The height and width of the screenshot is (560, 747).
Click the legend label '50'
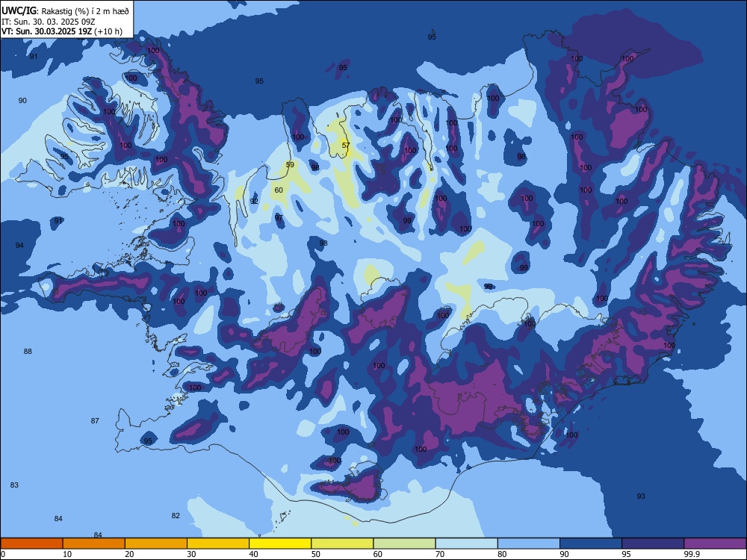315,554
